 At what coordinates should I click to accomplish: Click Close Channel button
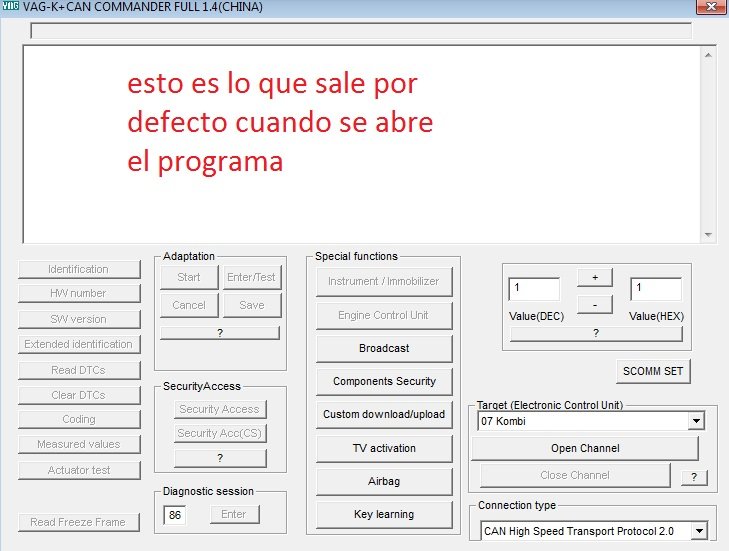pos(575,476)
